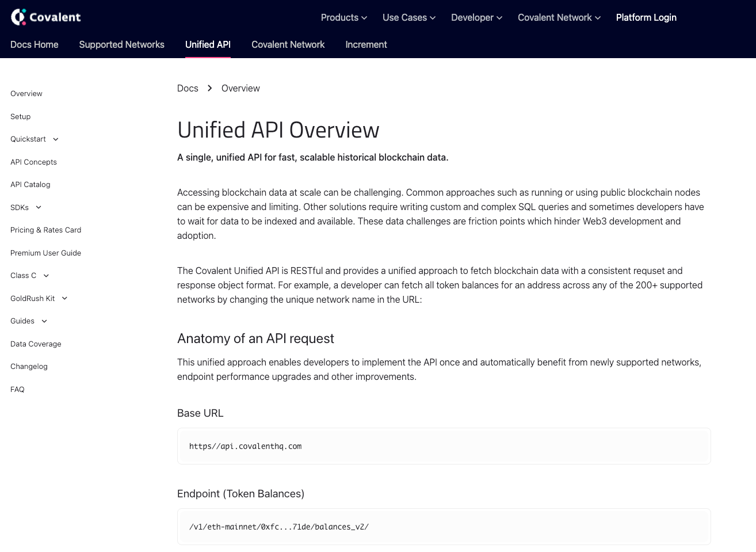Click the base URL code block
The image size is (756, 552).
pyautogui.click(x=444, y=446)
